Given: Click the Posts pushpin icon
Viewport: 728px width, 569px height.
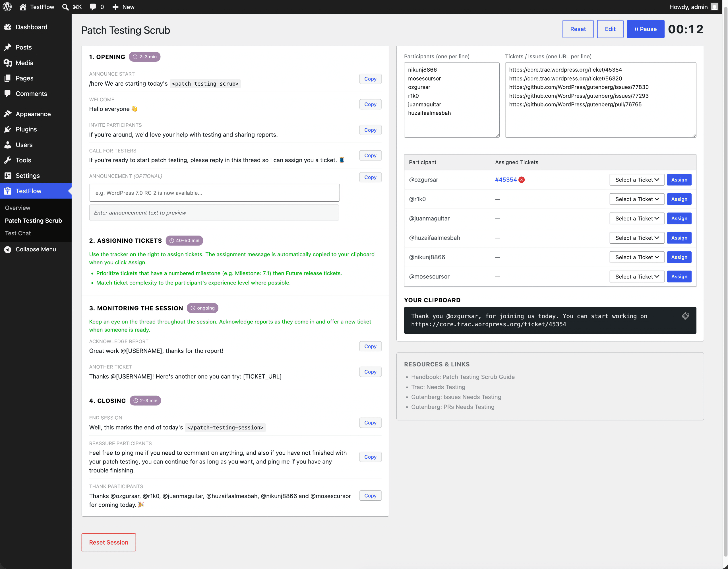Looking at the screenshot, I should [8, 47].
